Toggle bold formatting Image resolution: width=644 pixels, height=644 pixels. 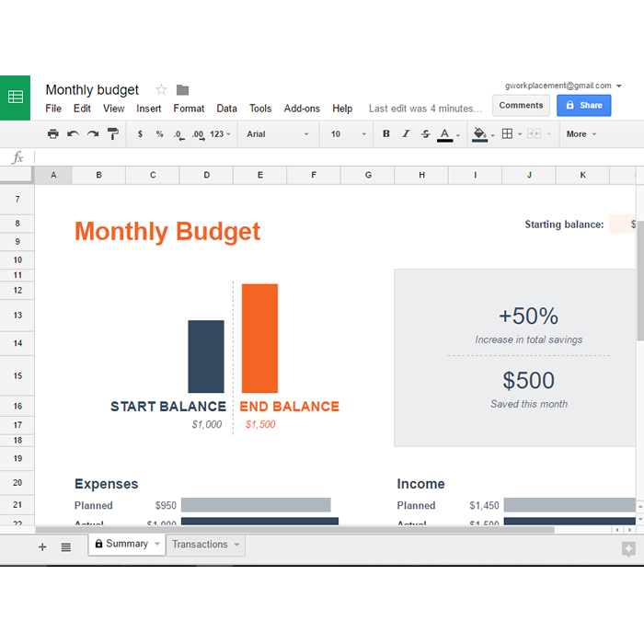tap(386, 133)
